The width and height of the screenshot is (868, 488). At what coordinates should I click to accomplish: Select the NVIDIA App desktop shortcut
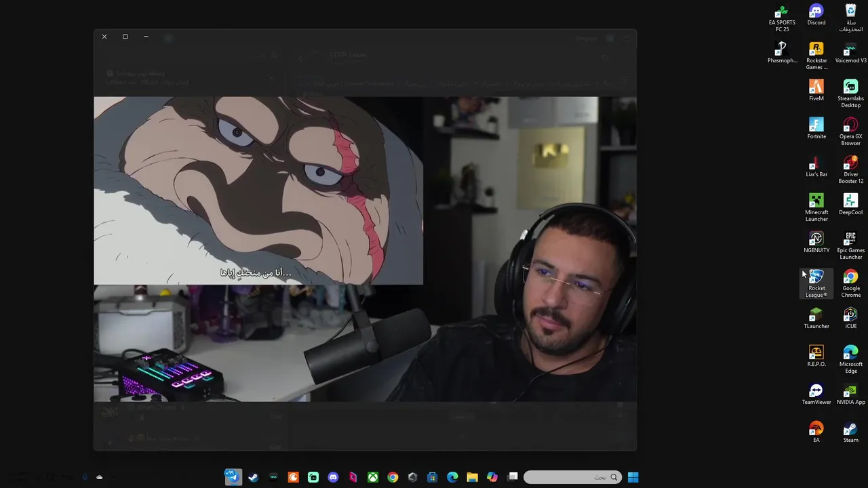click(851, 394)
